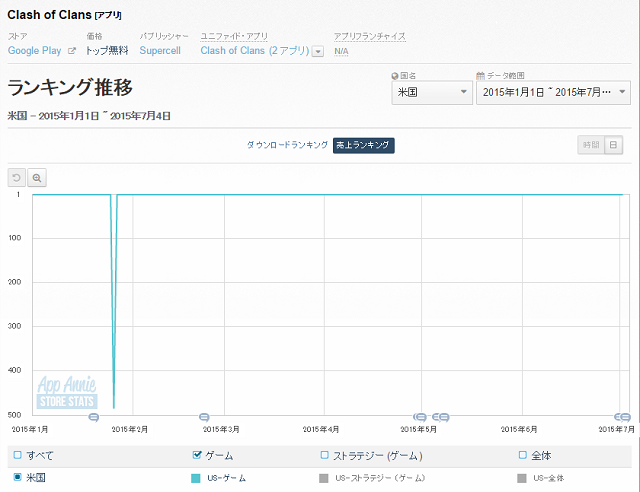Screen dimensions: 640x492
Task: Open Clash of Clans unified app link
Action: [255, 51]
